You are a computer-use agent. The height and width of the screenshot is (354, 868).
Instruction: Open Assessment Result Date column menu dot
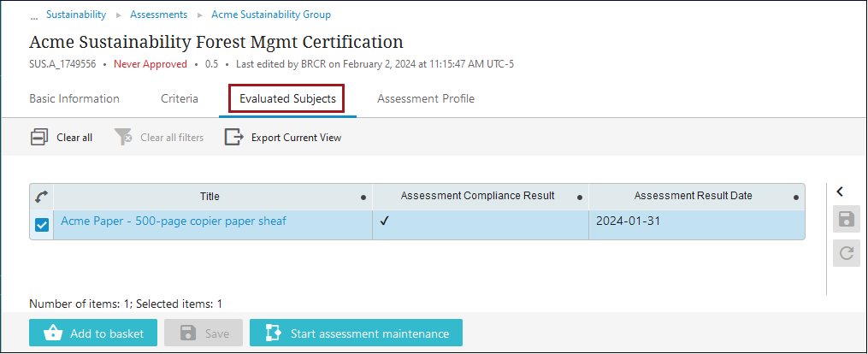pos(796,198)
